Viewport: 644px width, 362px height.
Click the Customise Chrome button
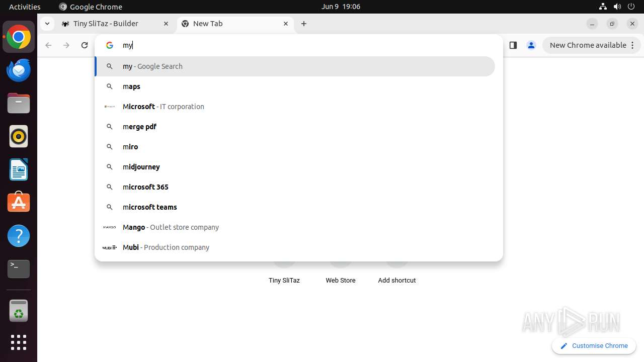coord(594,346)
